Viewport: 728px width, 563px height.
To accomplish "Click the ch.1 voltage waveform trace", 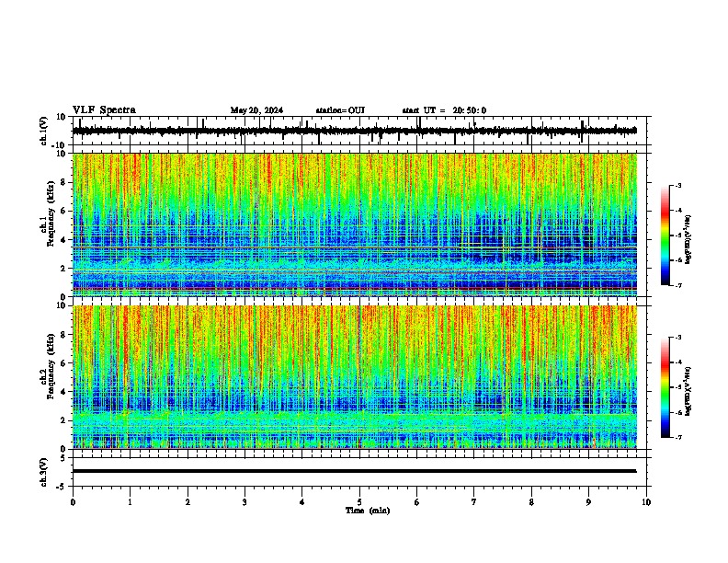I will pos(354,131).
